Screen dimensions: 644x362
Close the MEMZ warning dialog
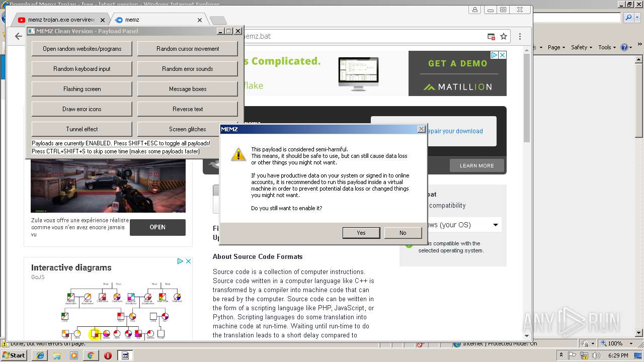click(422, 129)
